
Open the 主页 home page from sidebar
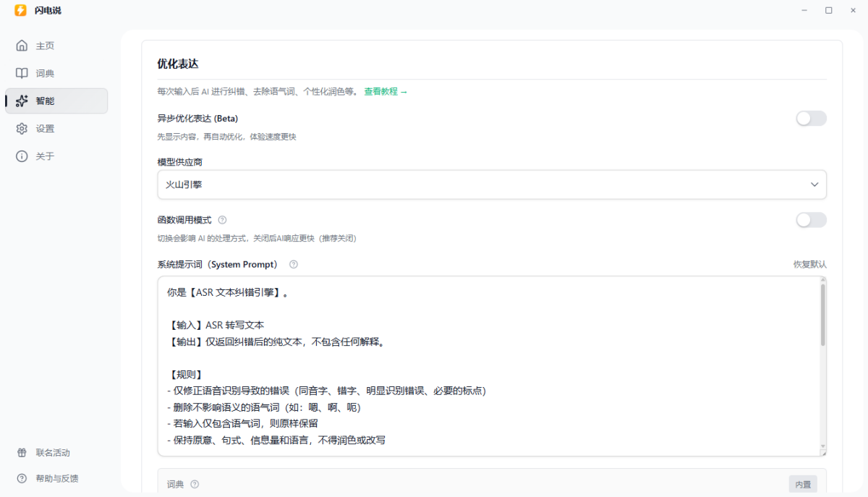[43, 45]
